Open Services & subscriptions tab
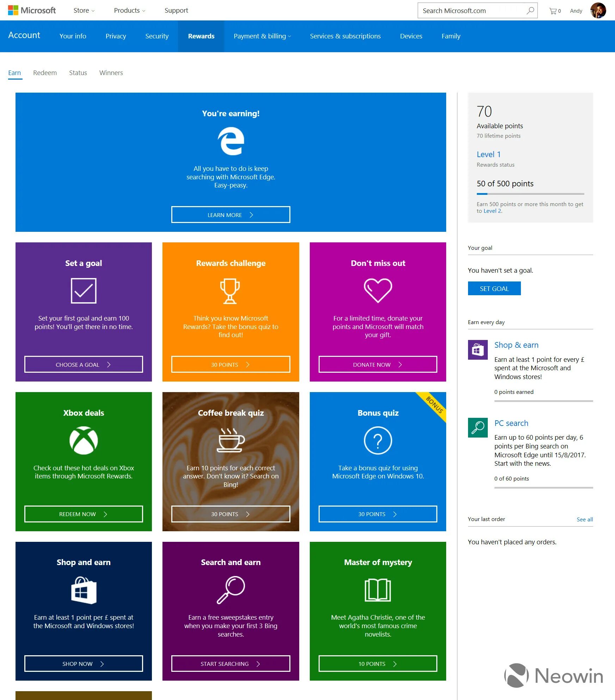This screenshot has width=615, height=700. 345,36
